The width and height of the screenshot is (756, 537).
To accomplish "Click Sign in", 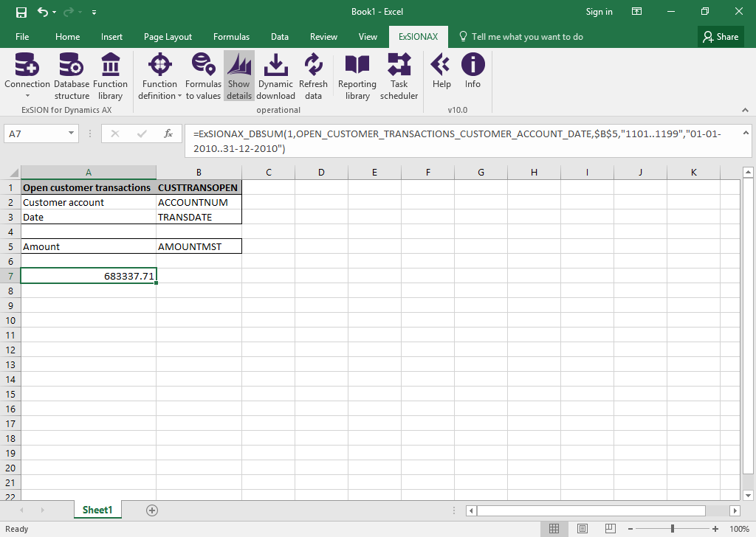I will [599, 12].
